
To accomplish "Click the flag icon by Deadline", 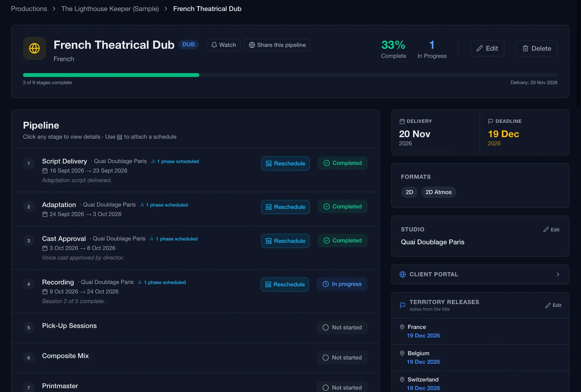I will tap(491, 121).
